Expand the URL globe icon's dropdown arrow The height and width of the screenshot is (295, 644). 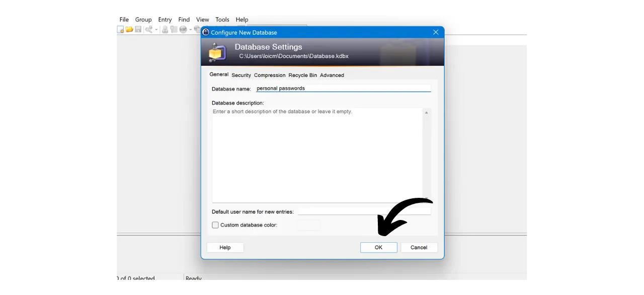(190, 29)
